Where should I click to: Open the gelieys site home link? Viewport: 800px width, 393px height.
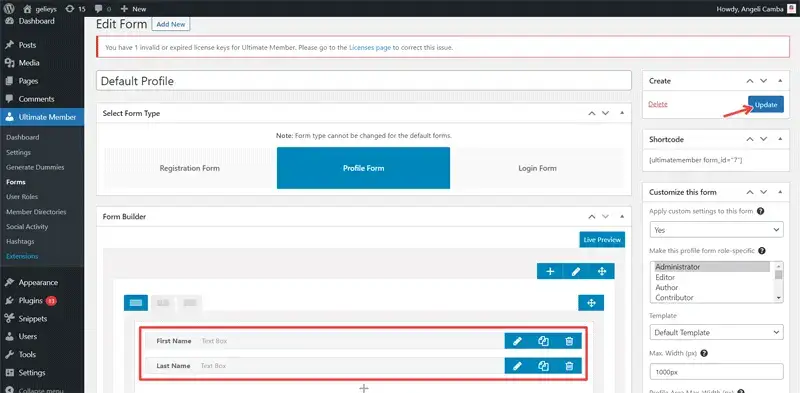[39, 9]
